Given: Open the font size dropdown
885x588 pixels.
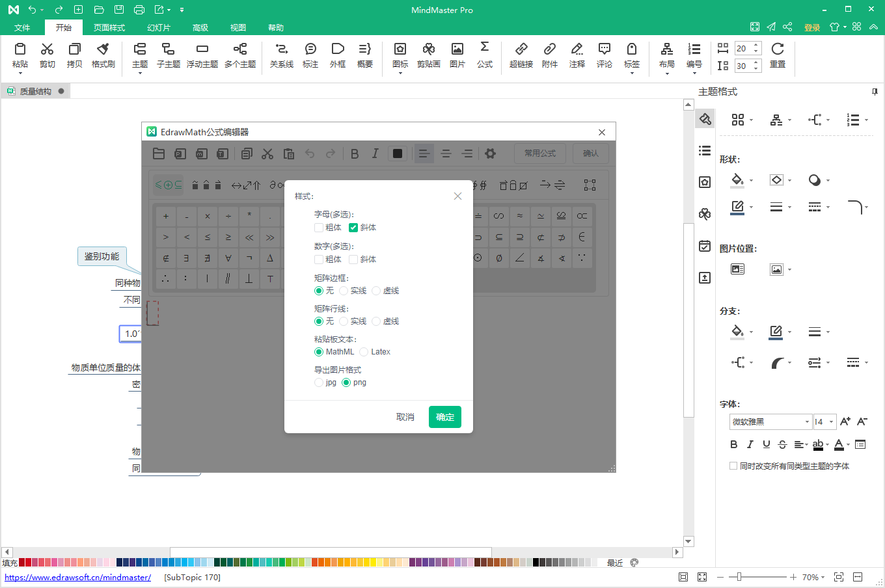Looking at the screenshot, I should pyautogui.click(x=831, y=421).
